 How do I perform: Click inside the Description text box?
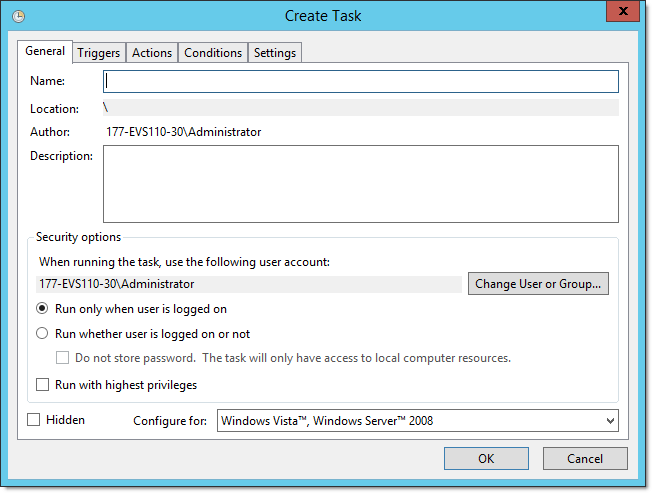360,183
